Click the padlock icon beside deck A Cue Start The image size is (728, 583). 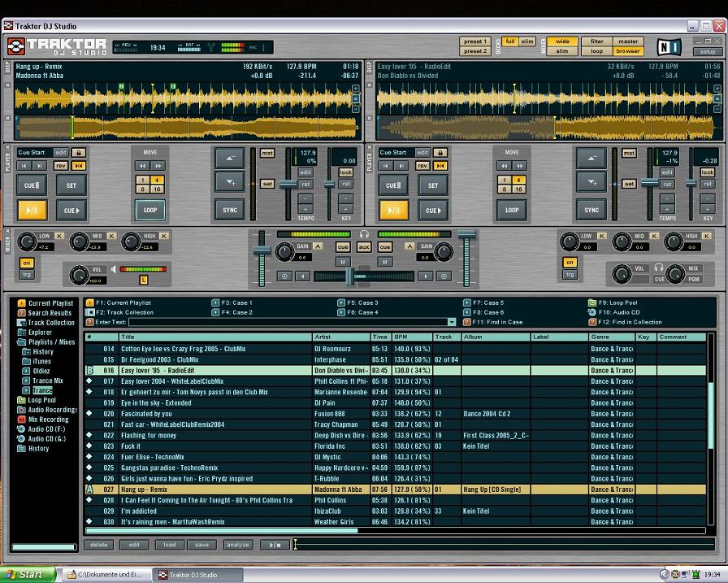(79, 152)
